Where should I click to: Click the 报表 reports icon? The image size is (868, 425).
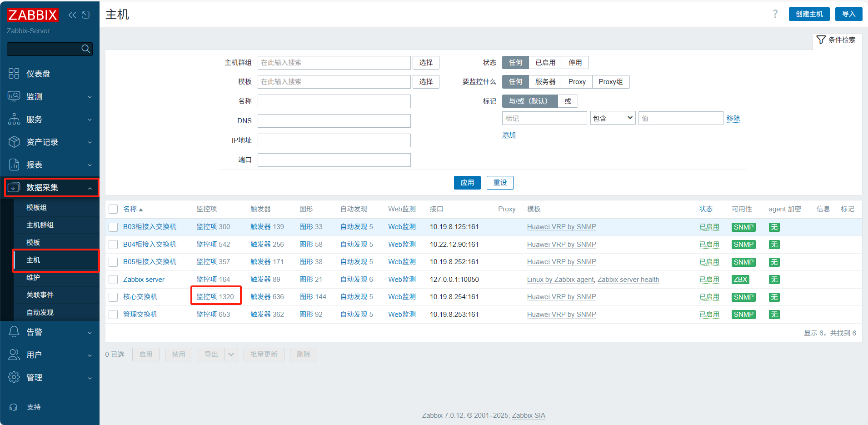pyautogui.click(x=14, y=165)
